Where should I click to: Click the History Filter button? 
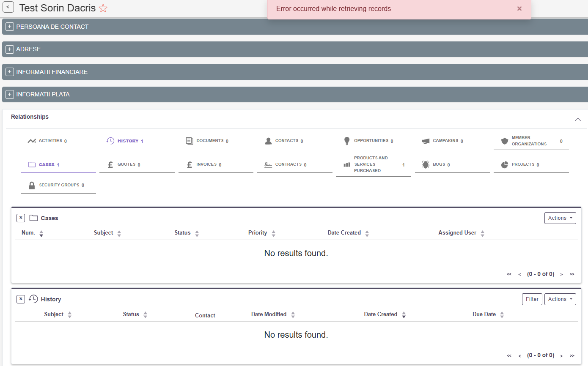coord(532,299)
